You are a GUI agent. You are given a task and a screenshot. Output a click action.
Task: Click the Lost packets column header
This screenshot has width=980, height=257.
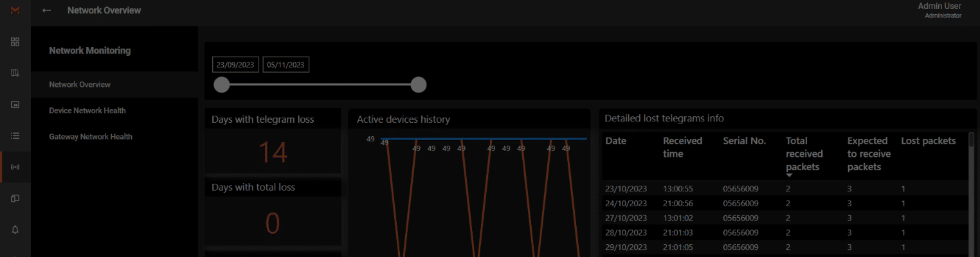928,141
